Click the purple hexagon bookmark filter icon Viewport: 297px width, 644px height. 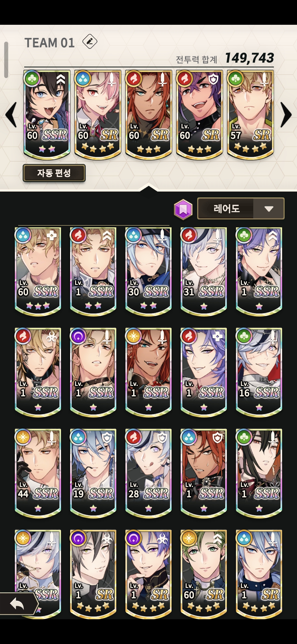(183, 209)
